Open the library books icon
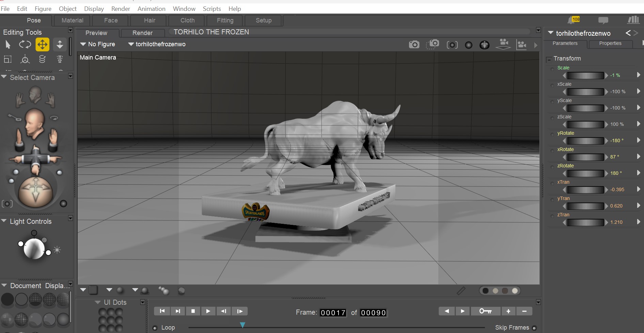Viewport: 644px width, 333px height. pyautogui.click(x=633, y=20)
